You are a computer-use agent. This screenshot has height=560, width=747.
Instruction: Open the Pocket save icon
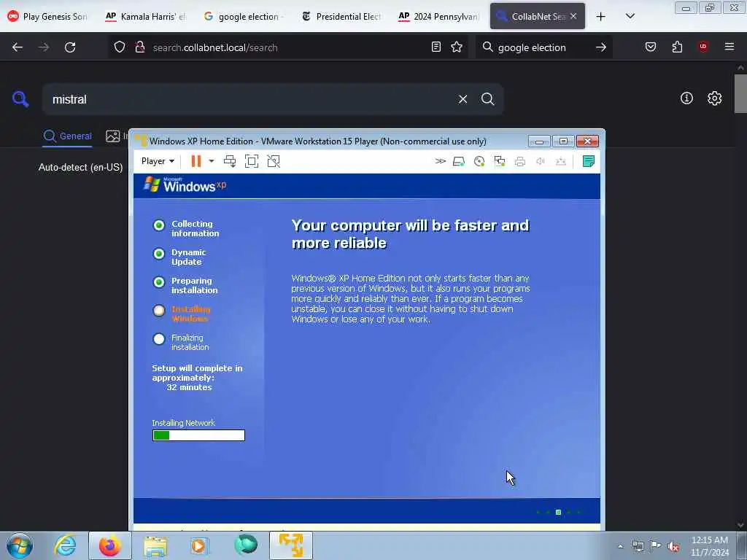(x=651, y=47)
